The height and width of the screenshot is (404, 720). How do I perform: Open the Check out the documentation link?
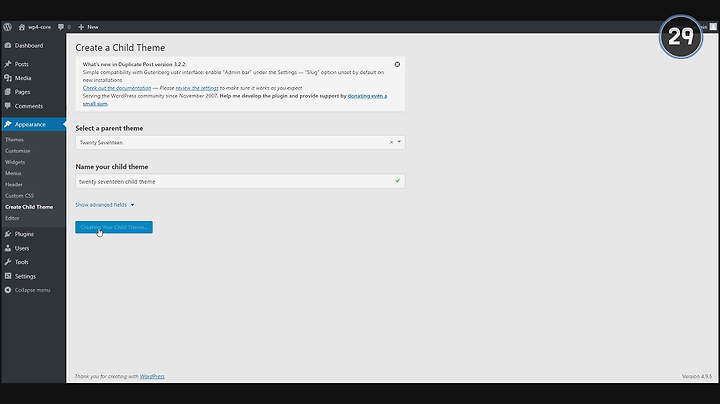coord(117,88)
